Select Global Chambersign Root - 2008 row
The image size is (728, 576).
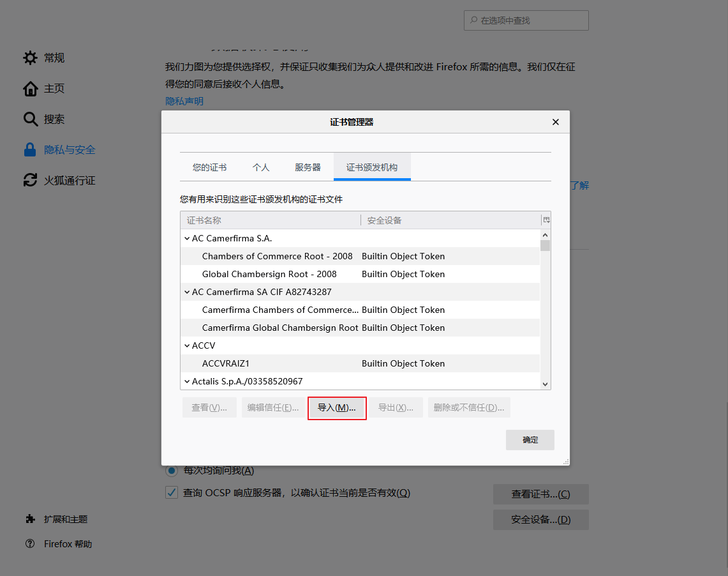click(x=360, y=274)
